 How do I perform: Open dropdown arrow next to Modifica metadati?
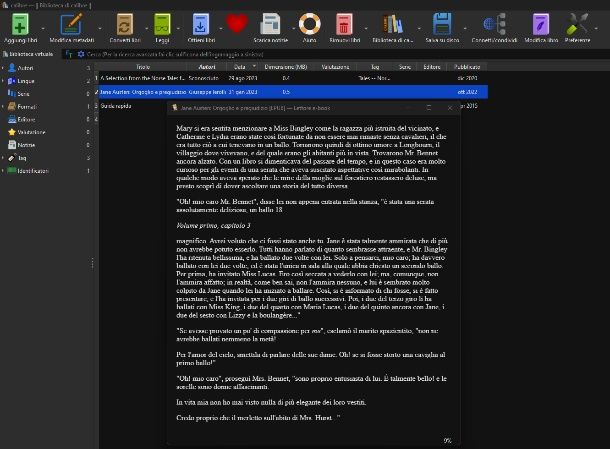pos(100,28)
